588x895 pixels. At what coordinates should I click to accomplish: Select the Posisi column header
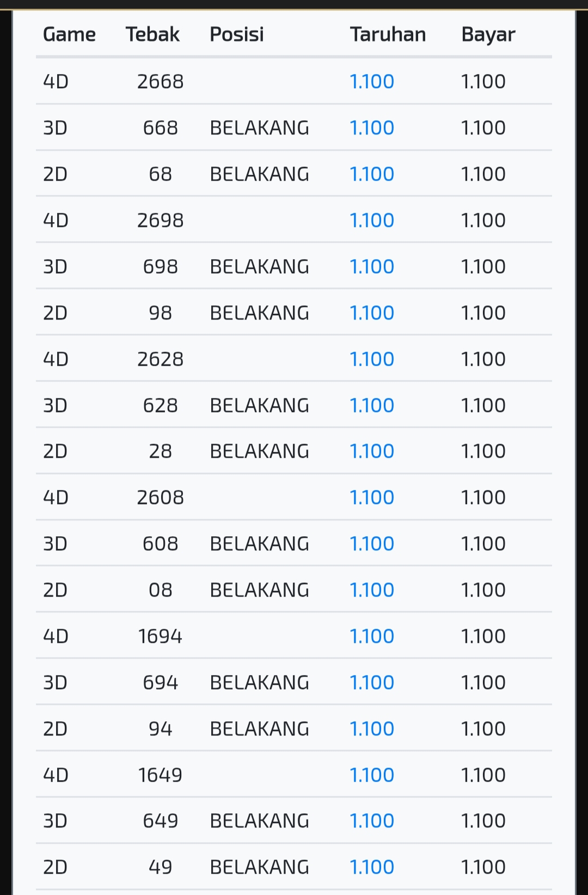[236, 34]
